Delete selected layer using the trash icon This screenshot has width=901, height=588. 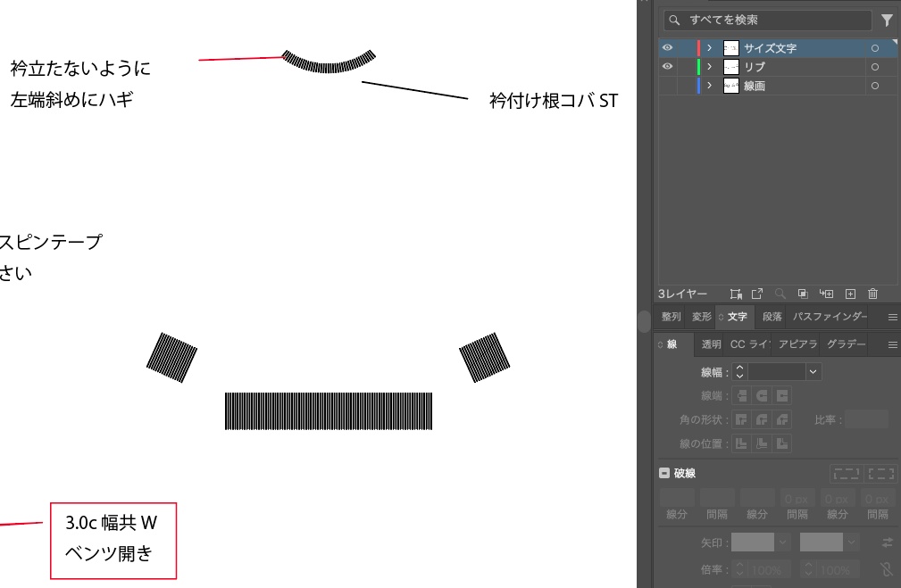pyautogui.click(x=872, y=294)
